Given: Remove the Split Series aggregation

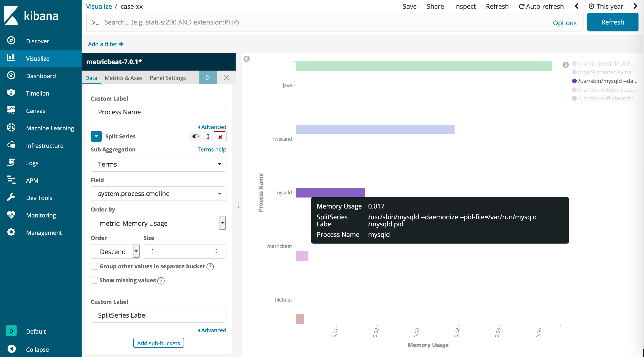Looking at the screenshot, I should 220,137.
